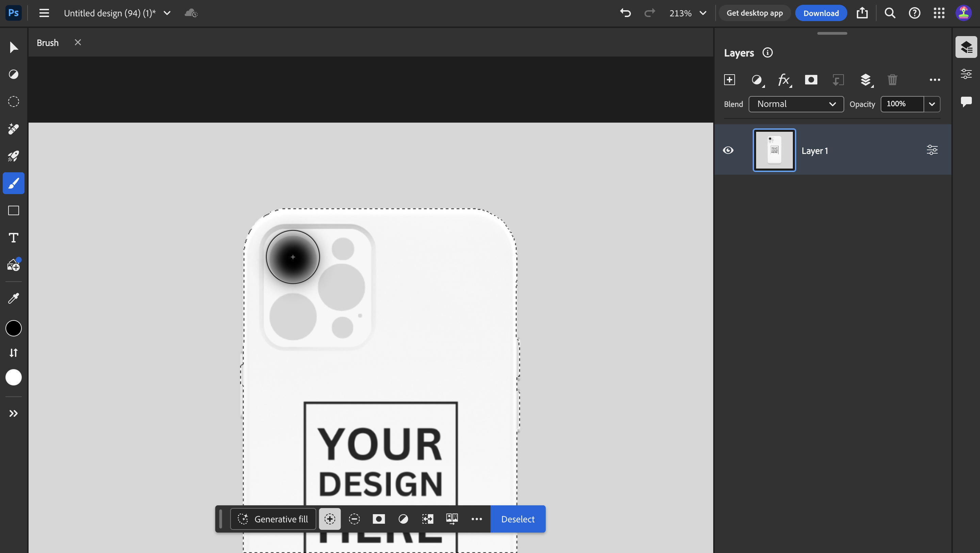
Task: Click the Deselect button
Action: click(518, 519)
